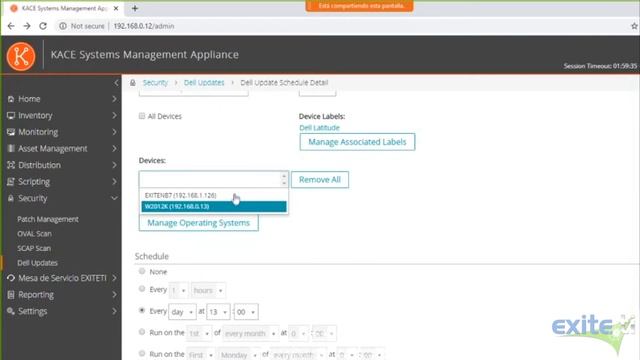The height and width of the screenshot is (360, 640).
Task: Click the Devices list scroll-up arrow
Action: (284, 176)
